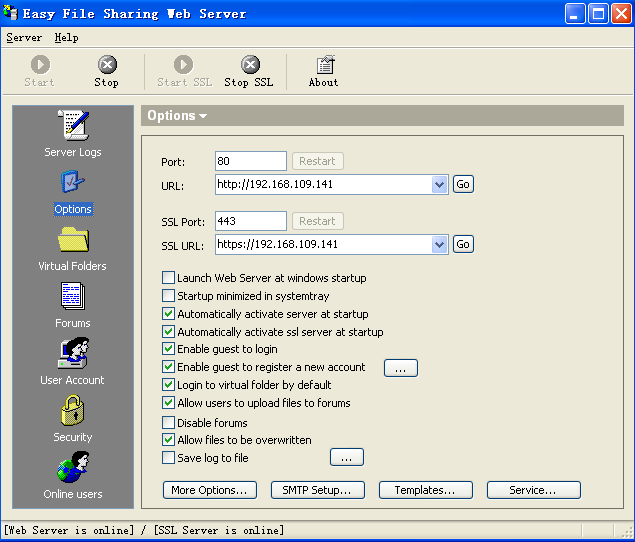Click Go next to the SSL URL field
Image resolution: width=635 pixels, height=542 pixels.
[x=463, y=244]
